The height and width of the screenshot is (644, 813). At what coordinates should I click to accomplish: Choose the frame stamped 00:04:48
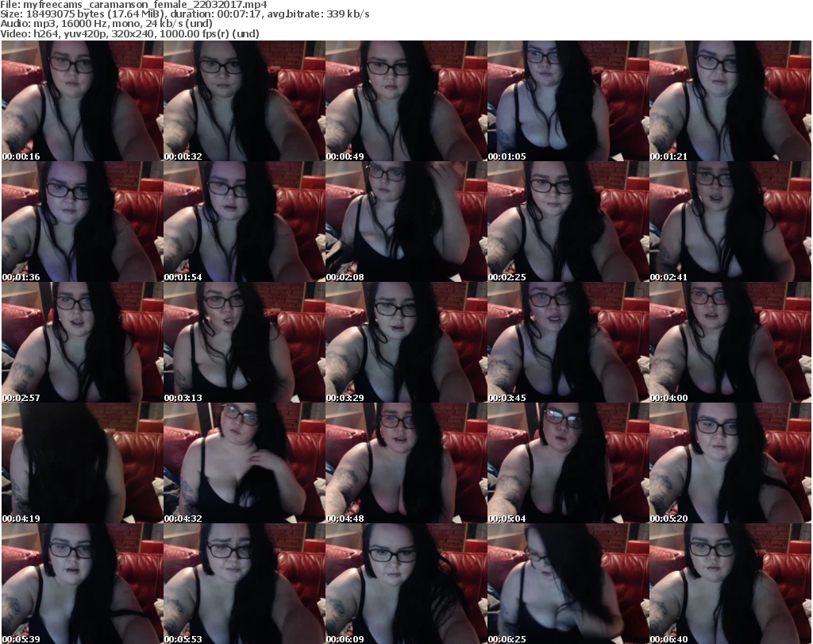(x=406, y=463)
